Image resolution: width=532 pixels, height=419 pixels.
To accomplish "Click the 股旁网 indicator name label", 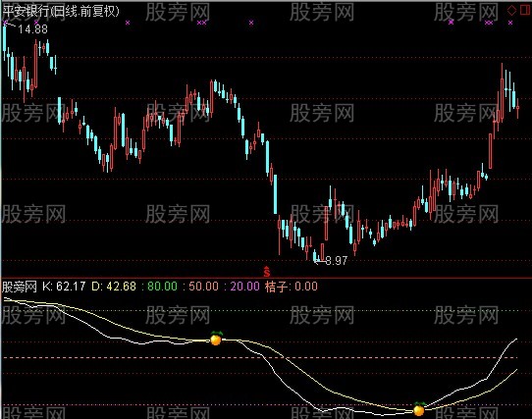I will coord(20,288).
